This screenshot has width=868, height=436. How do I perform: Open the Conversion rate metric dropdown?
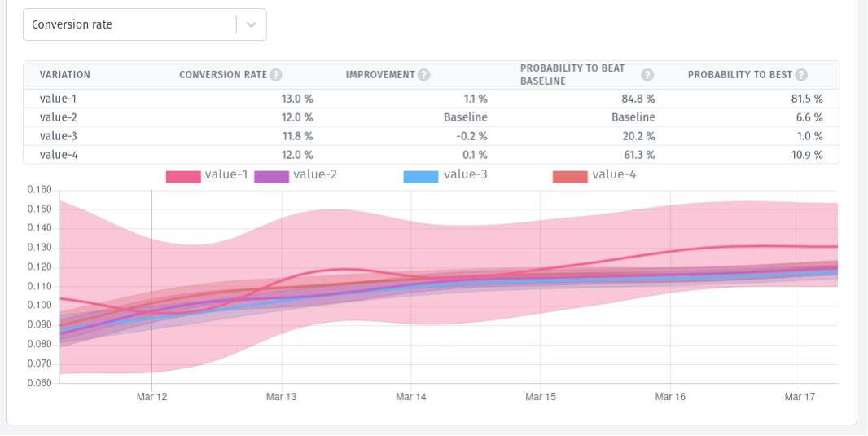[x=130, y=24]
